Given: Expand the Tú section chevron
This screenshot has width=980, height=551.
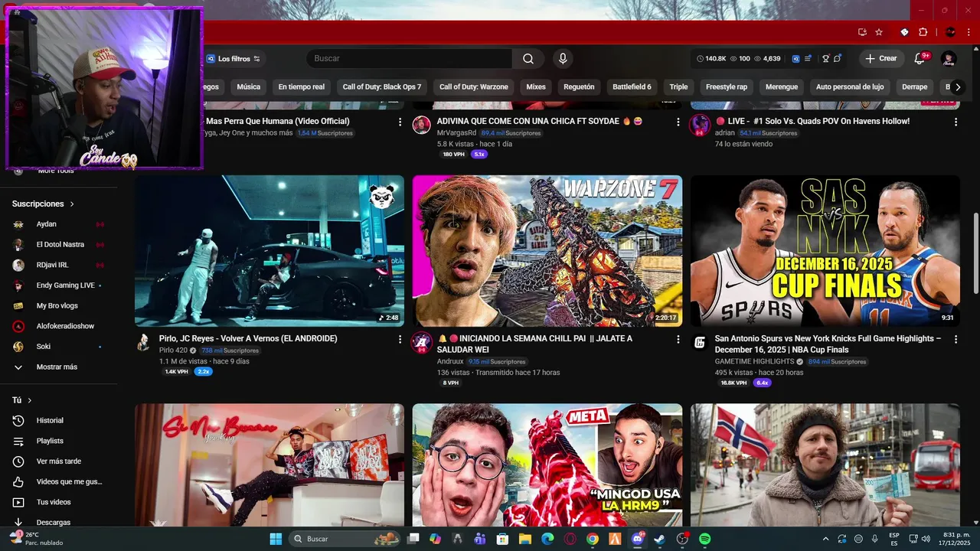Looking at the screenshot, I should point(30,400).
